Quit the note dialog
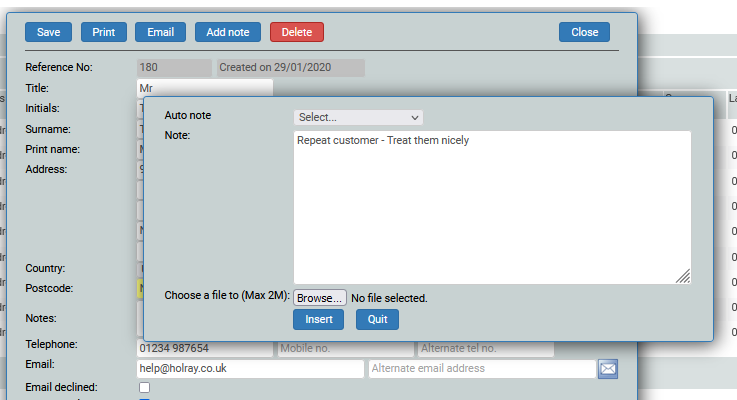The width and height of the screenshot is (737, 400). pyautogui.click(x=377, y=319)
